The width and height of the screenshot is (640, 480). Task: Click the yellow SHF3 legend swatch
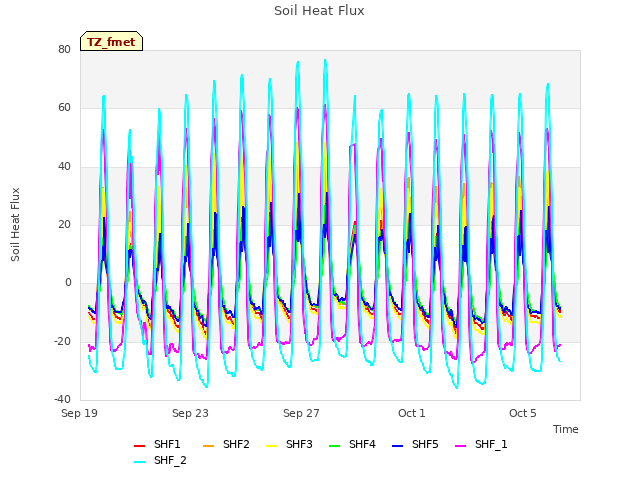(271, 446)
